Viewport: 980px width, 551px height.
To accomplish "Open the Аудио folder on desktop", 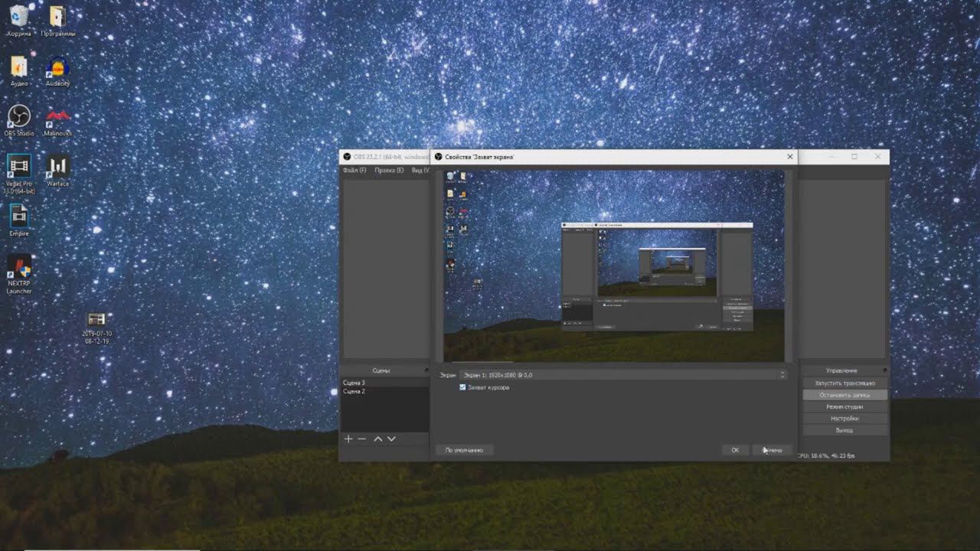I will [19, 70].
